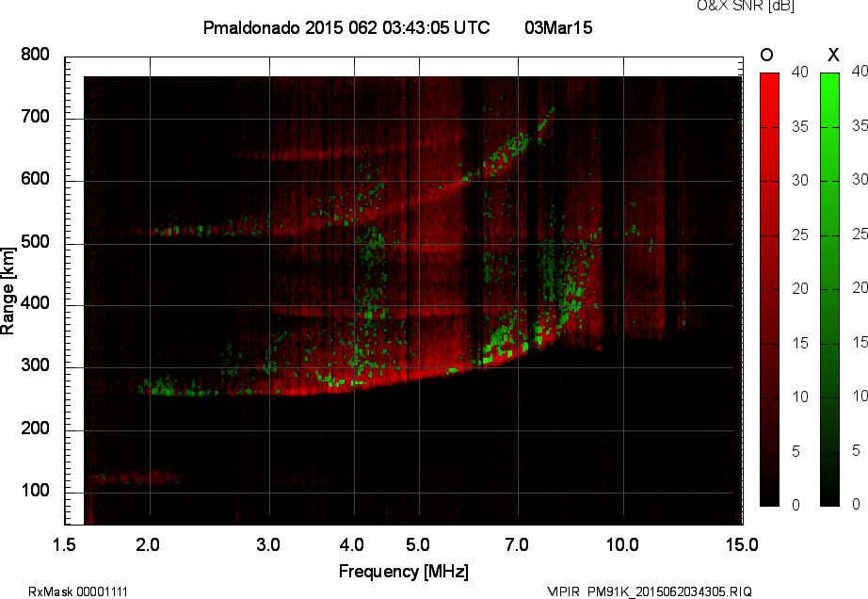
Task: Click the 'RxMask 00001111' footer text
Action: click(78, 591)
